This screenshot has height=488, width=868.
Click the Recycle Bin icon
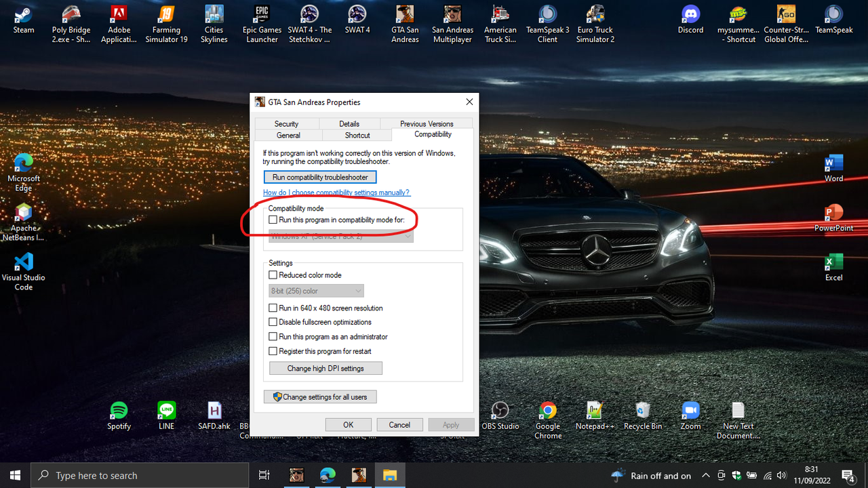tap(642, 415)
